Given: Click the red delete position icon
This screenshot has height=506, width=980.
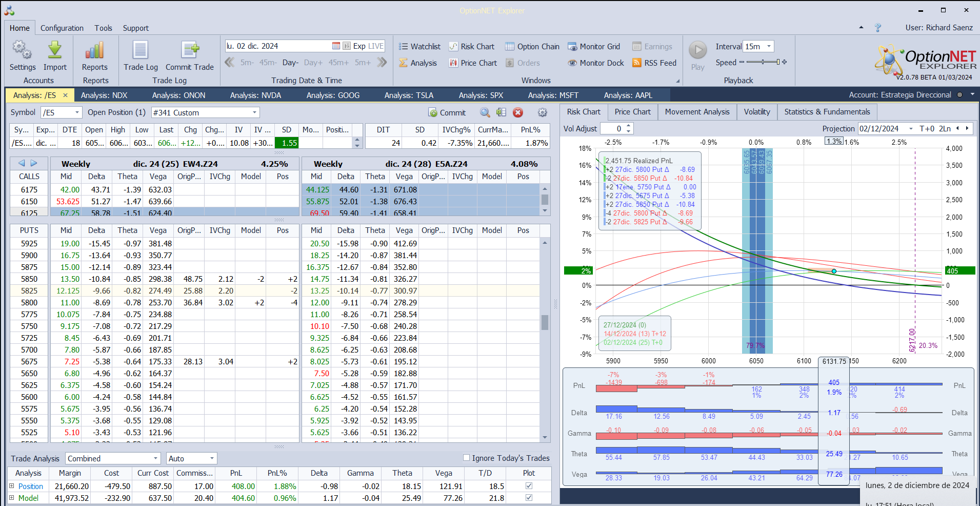Looking at the screenshot, I should [518, 113].
